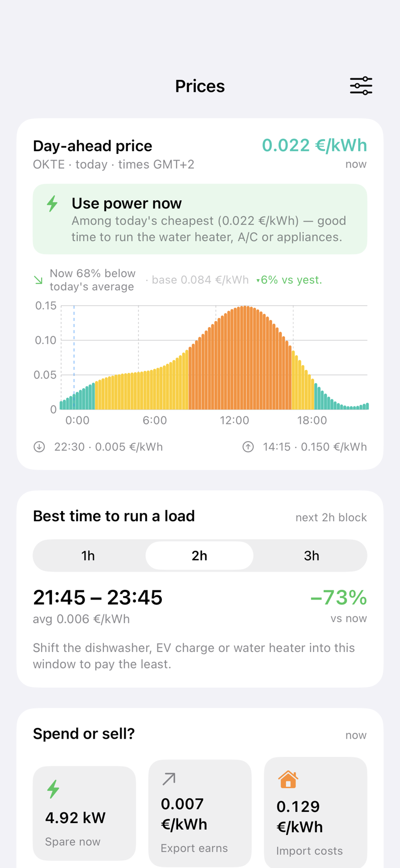Tap the lowest price down-arrow circle icon
Screen dimensions: 400x868
39,447
